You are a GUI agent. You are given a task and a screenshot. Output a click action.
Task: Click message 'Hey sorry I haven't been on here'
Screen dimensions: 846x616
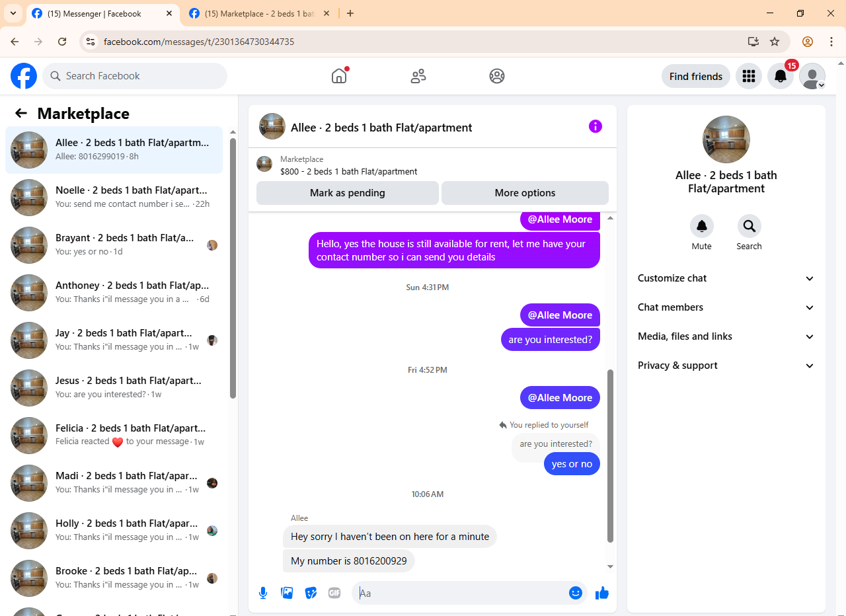(x=390, y=537)
